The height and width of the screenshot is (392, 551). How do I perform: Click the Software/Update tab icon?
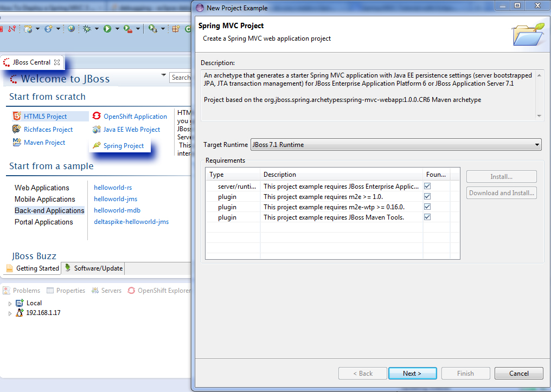68,268
